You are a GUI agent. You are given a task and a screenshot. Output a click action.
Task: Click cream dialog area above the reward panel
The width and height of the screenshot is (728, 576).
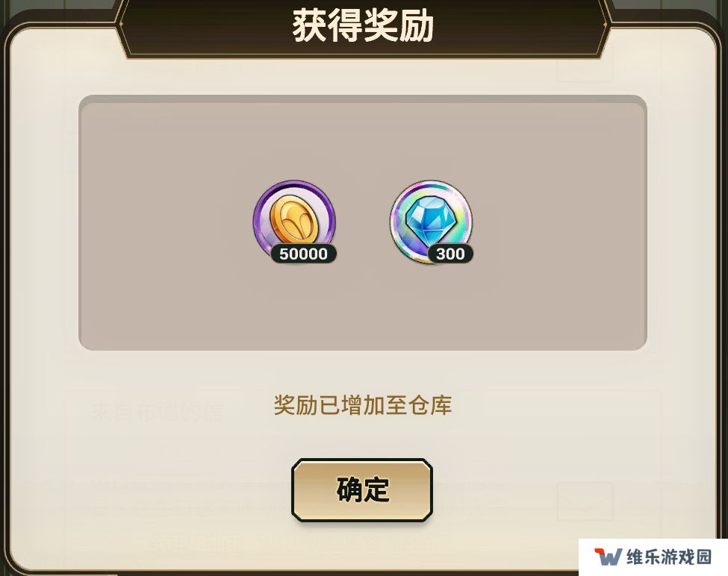pos(363,77)
